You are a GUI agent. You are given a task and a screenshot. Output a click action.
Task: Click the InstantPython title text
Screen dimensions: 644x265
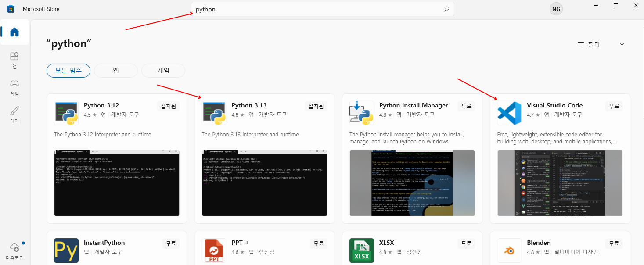point(104,243)
